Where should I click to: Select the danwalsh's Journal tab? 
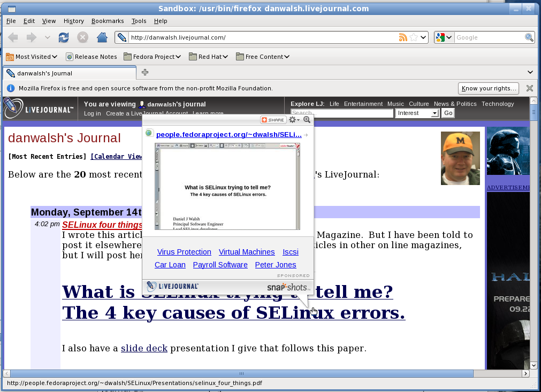pyautogui.click(x=70, y=73)
